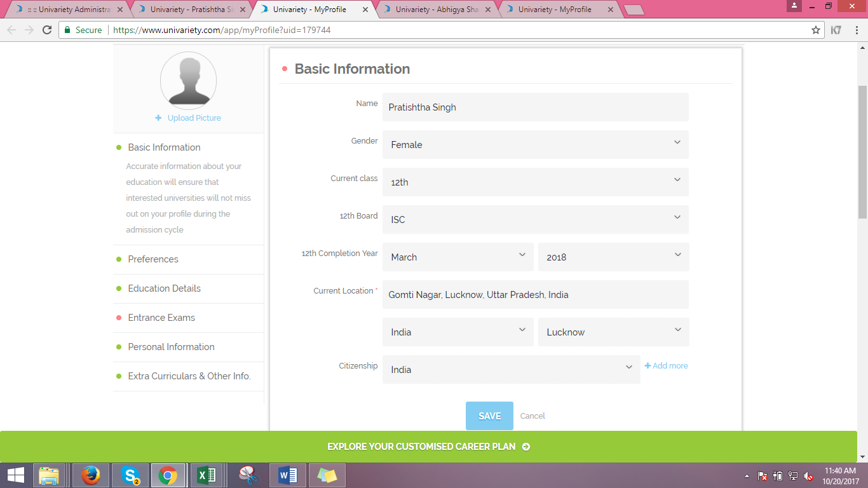
Task: Click the Name input field
Action: click(x=536, y=107)
